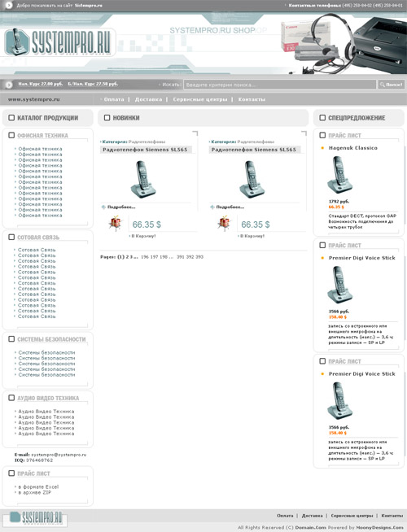Open Контакты in the top navigation bar
Viewport: 407px width, 532px height.
[x=252, y=99]
